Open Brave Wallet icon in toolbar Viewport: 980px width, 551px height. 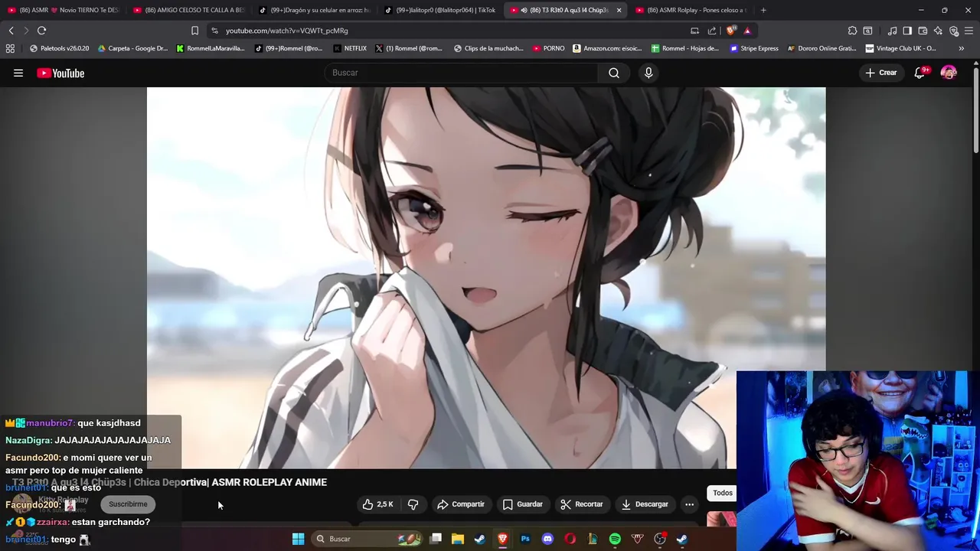click(x=923, y=31)
